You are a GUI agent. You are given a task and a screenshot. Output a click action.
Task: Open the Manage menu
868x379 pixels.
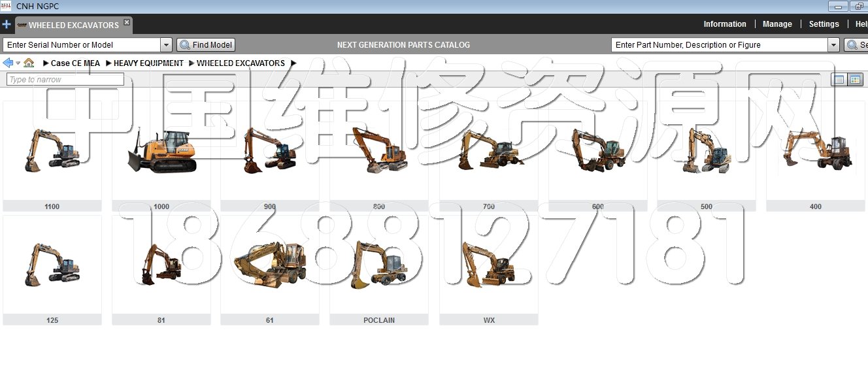[x=777, y=24]
